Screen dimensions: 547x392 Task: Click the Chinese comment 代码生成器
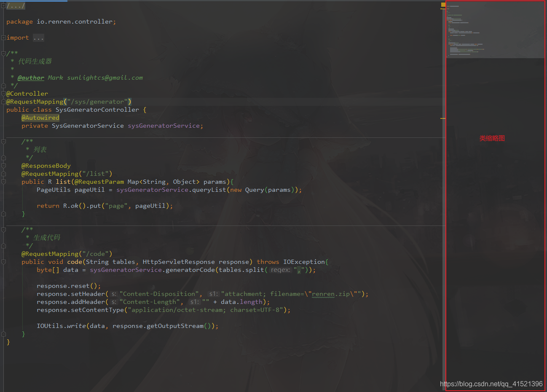point(35,62)
